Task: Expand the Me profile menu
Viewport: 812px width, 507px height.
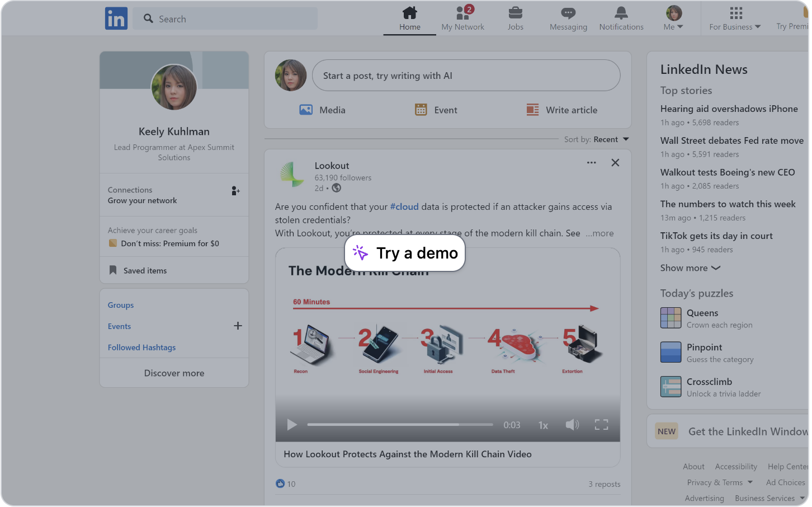Action: (673, 18)
